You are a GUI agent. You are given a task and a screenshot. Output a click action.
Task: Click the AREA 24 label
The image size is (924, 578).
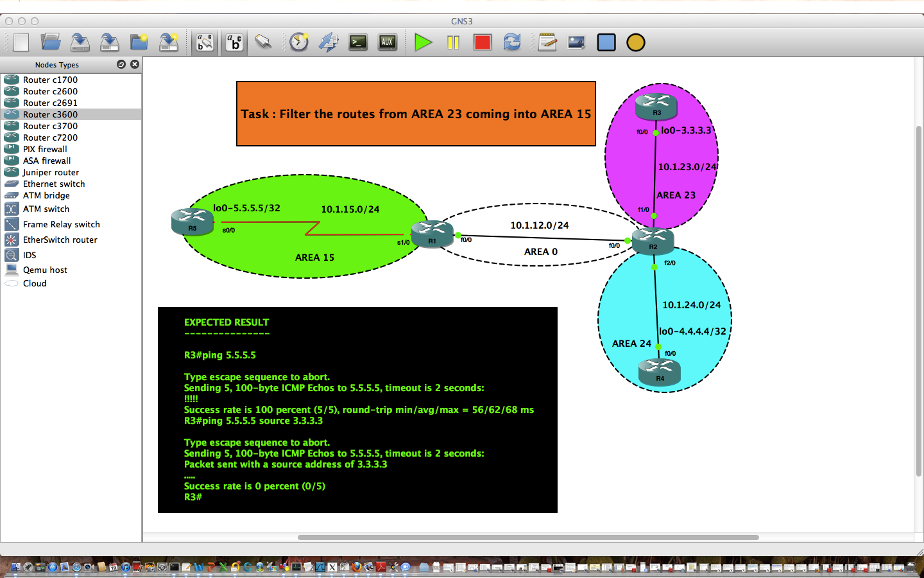(631, 344)
